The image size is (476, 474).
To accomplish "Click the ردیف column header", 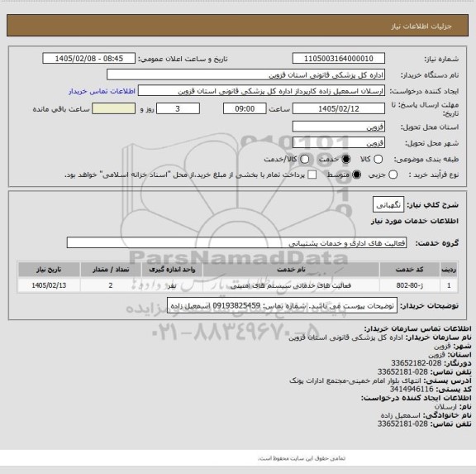I will click(x=449, y=270).
